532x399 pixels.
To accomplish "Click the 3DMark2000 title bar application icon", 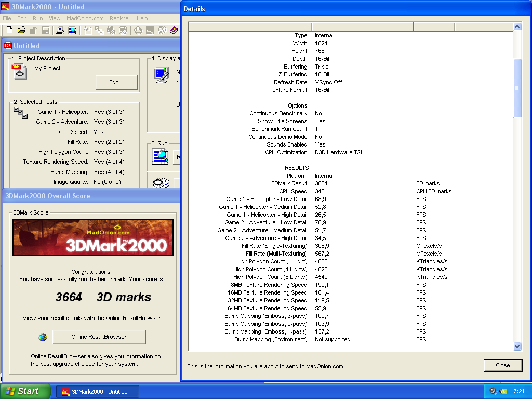I will [5, 6].
